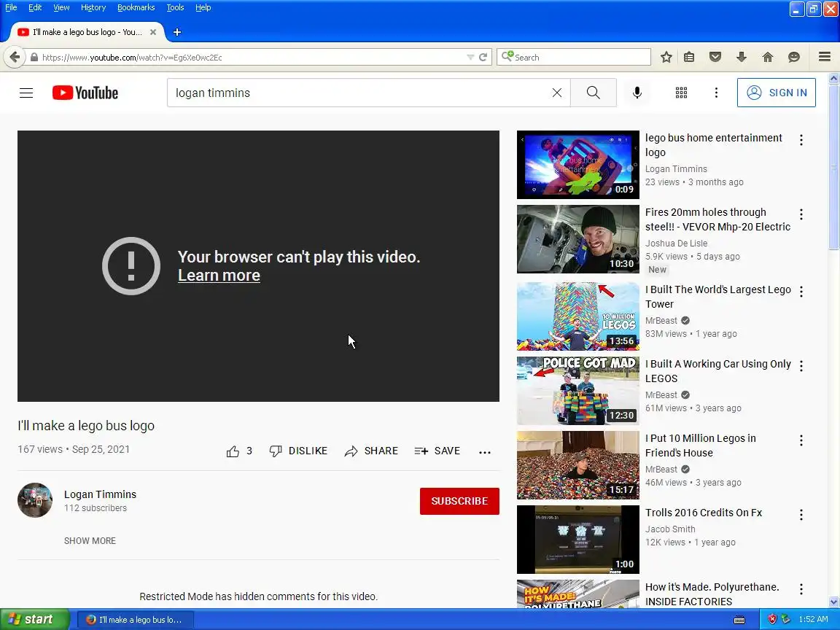The image size is (840, 630).
Task: Open YouTube settings three-dot menu
Action: pyautogui.click(x=716, y=93)
